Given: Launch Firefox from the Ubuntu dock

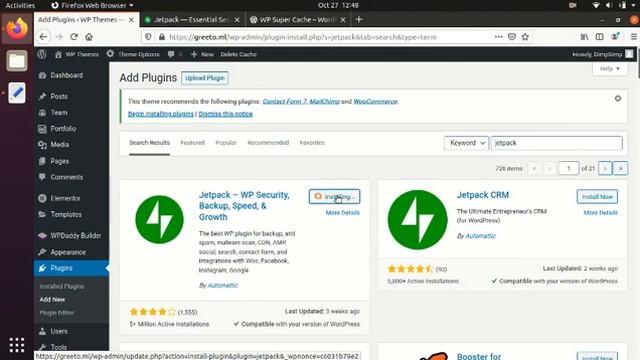Looking at the screenshot, I should point(17,29).
